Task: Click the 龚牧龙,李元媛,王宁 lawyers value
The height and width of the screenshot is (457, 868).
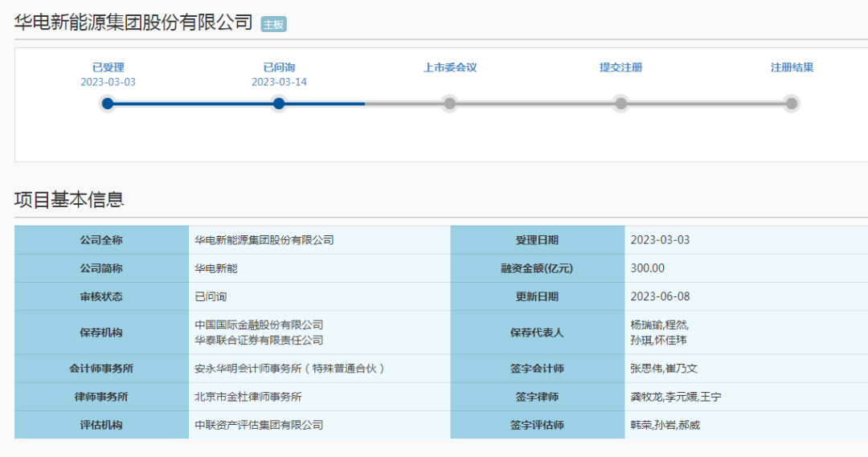Action: tap(676, 397)
